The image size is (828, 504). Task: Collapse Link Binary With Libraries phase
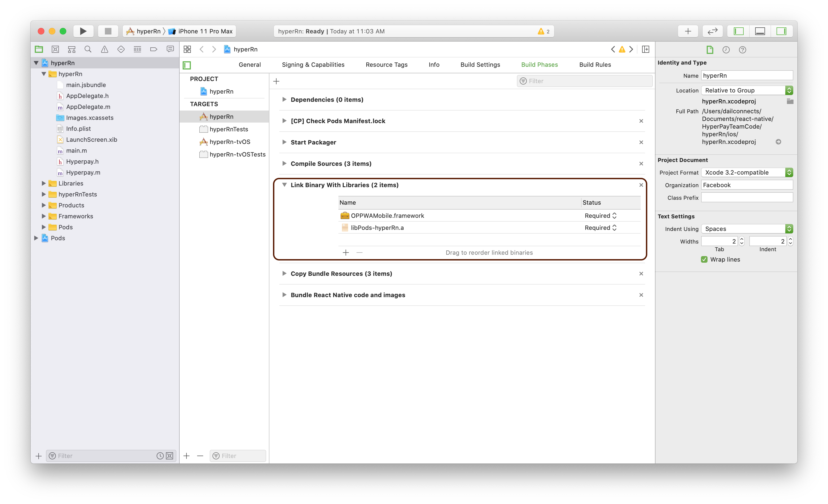[284, 185]
